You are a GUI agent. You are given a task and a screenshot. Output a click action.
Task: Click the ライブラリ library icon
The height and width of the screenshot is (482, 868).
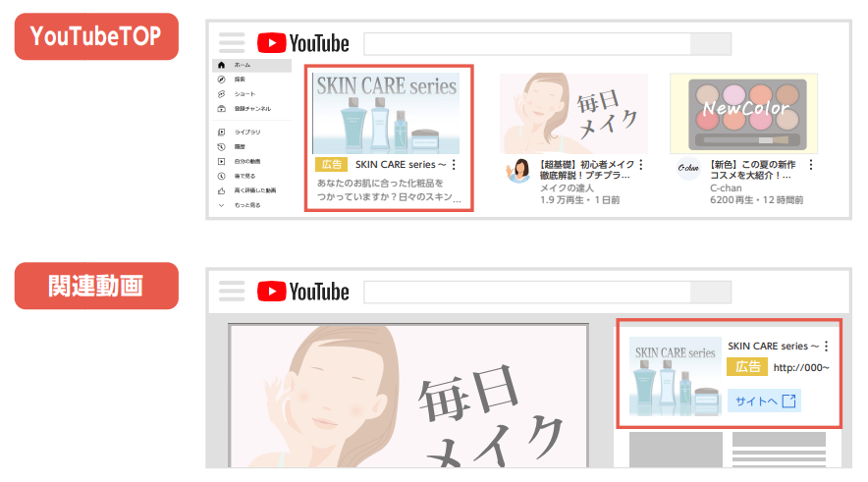222,132
